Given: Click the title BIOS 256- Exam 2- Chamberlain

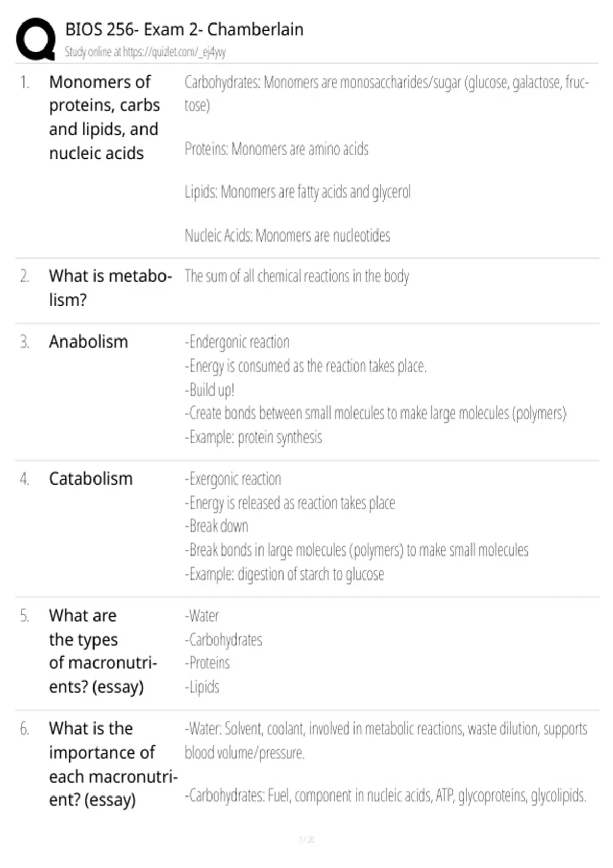Looking at the screenshot, I should pyautogui.click(x=184, y=29).
